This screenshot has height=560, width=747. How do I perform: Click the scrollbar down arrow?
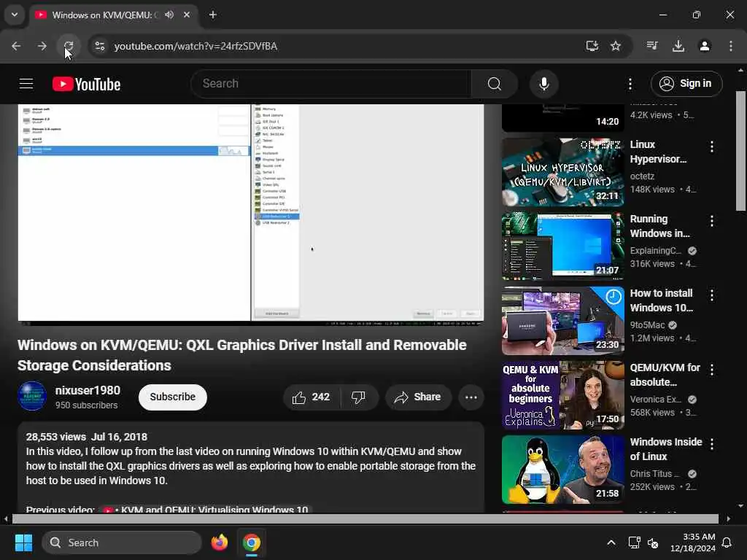[x=740, y=506]
